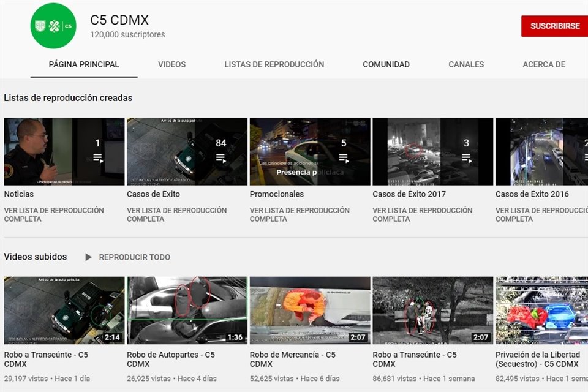Open the Casos de Éxito playlist thumbnail with 84 videos
This screenshot has width=588, height=392.
(x=187, y=151)
